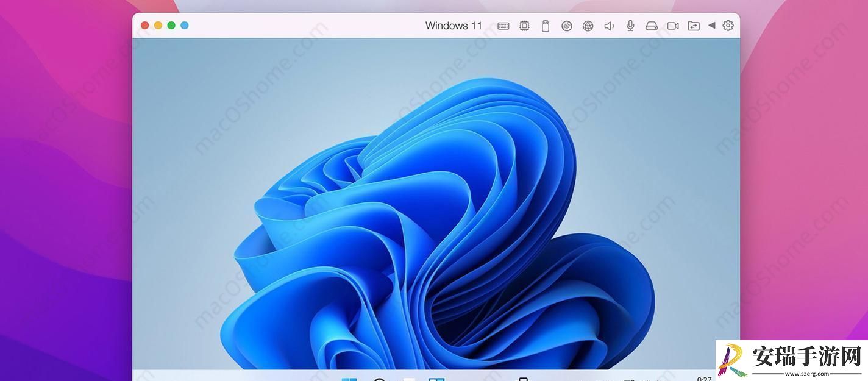Viewport: 868px width, 381px height.
Task: Click the CPU processor chip icon
Action: tap(524, 26)
